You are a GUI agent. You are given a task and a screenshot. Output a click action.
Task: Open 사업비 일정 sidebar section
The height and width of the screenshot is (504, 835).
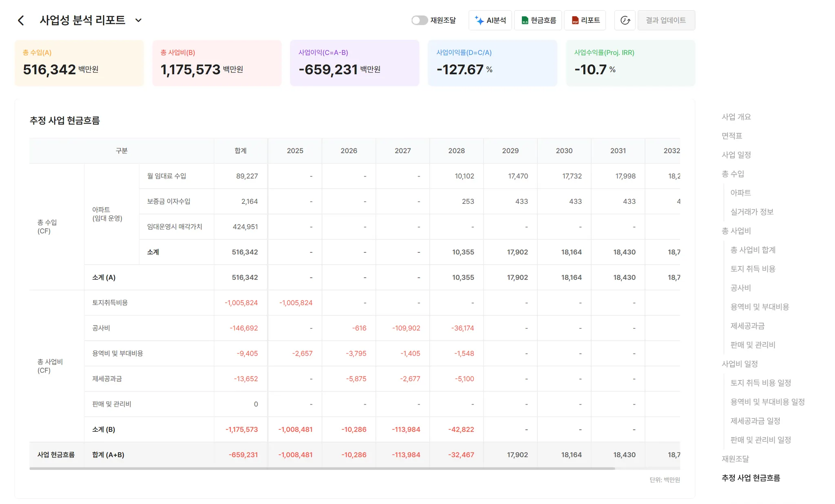point(740,364)
